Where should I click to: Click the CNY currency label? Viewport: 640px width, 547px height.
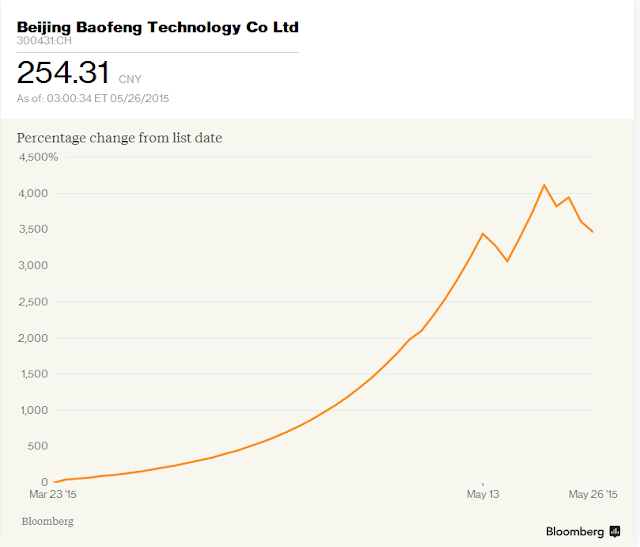tap(130, 79)
